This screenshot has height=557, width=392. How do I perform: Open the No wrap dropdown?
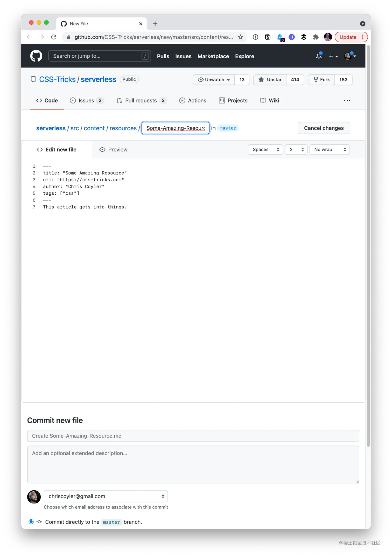[x=330, y=150]
